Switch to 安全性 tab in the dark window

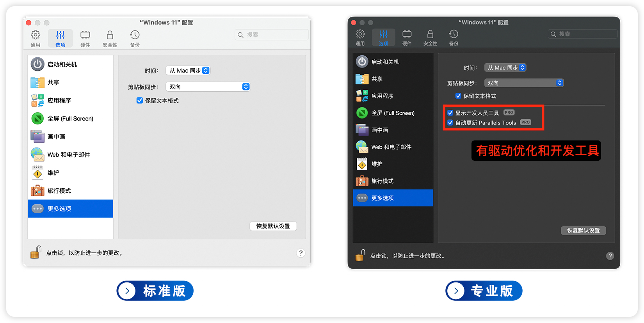coord(430,38)
